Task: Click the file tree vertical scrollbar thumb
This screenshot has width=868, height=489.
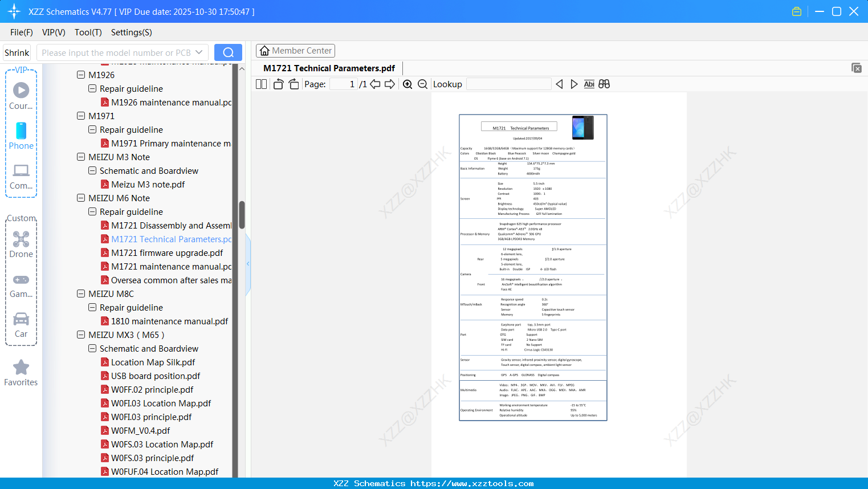Action: [242, 214]
